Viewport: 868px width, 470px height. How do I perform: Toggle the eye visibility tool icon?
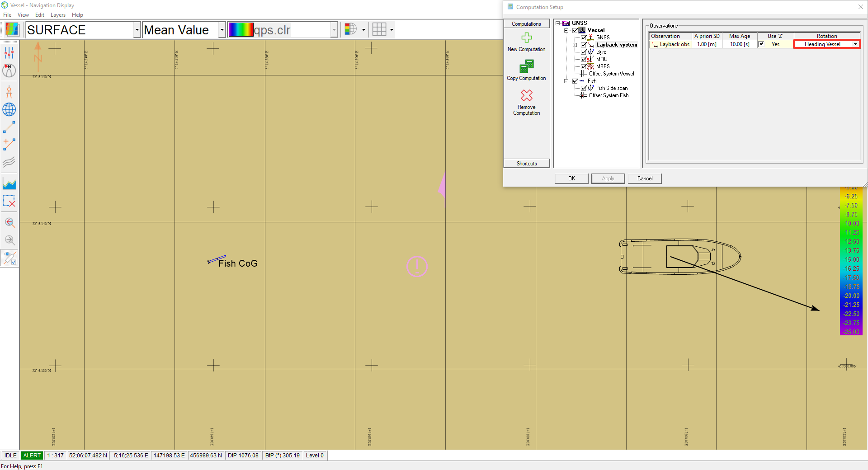(x=9, y=258)
